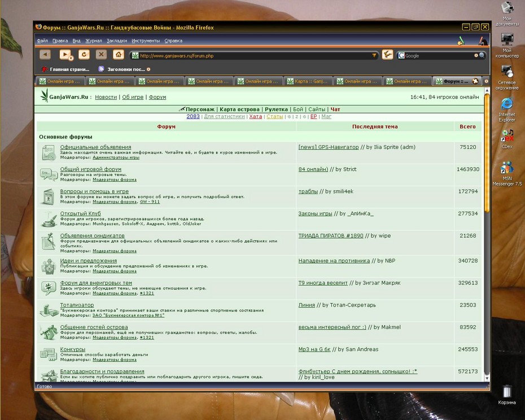The width and height of the screenshot is (525, 420).
Task: Click the Reload page toolbar button
Action: [84, 54]
